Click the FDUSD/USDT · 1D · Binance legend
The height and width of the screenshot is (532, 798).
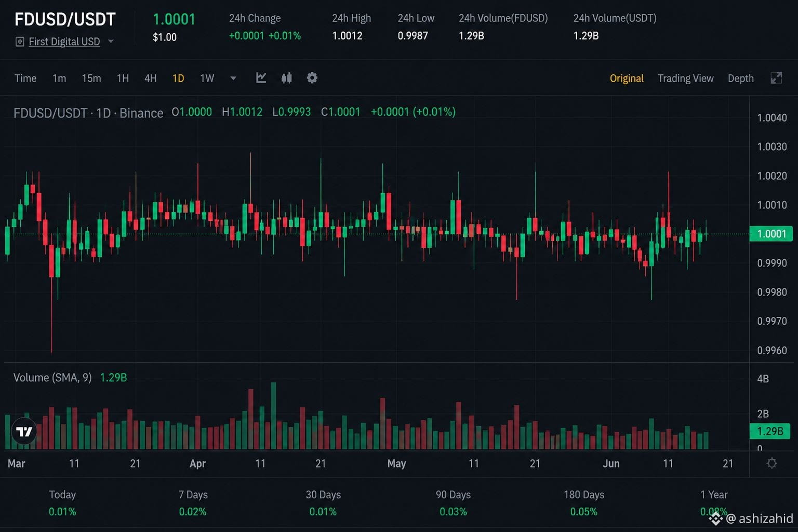click(88, 113)
